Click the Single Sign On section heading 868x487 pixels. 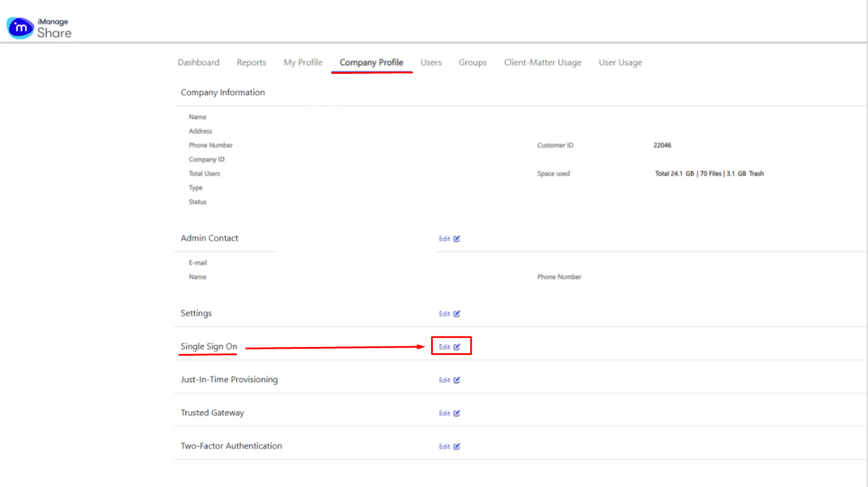(209, 346)
